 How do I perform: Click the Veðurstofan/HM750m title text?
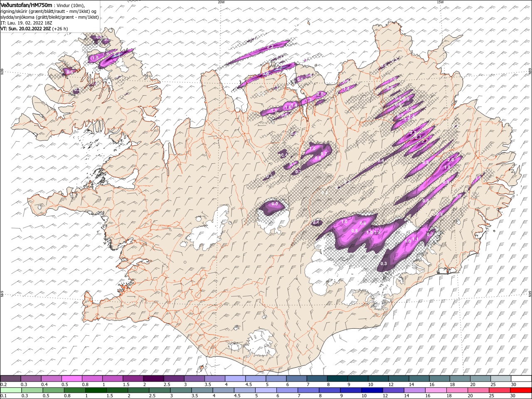(26, 5)
